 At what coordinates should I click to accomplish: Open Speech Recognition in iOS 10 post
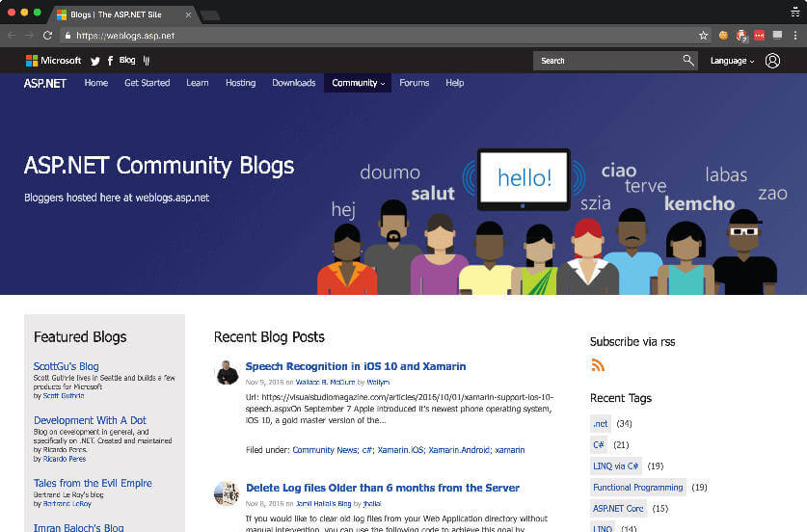point(356,366)
